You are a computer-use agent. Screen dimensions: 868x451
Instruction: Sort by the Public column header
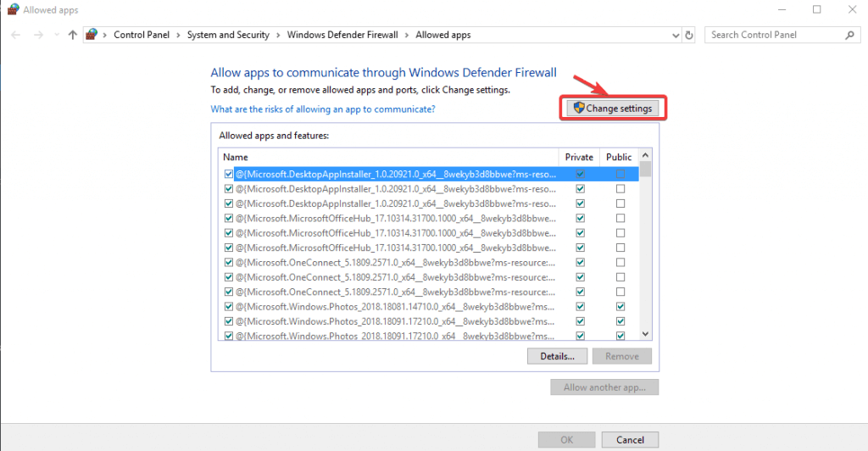[619, 157]
